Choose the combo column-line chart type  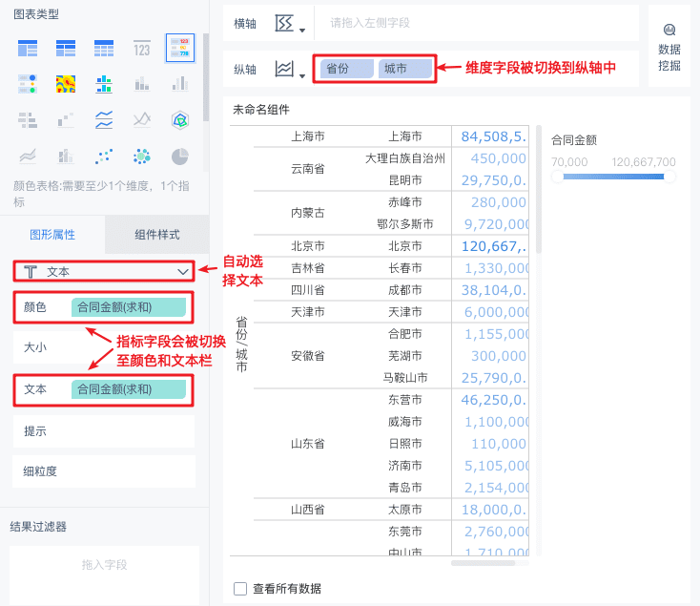[x=66, y=157]
